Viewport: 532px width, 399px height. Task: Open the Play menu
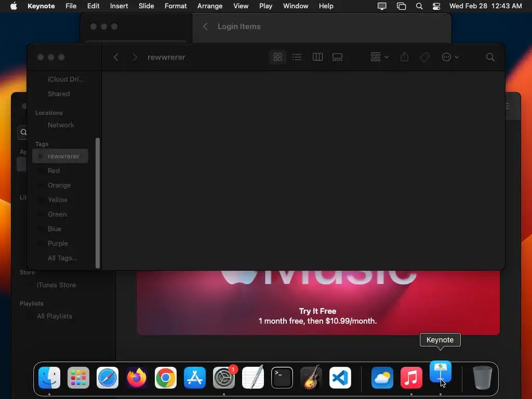pos(265,6)
